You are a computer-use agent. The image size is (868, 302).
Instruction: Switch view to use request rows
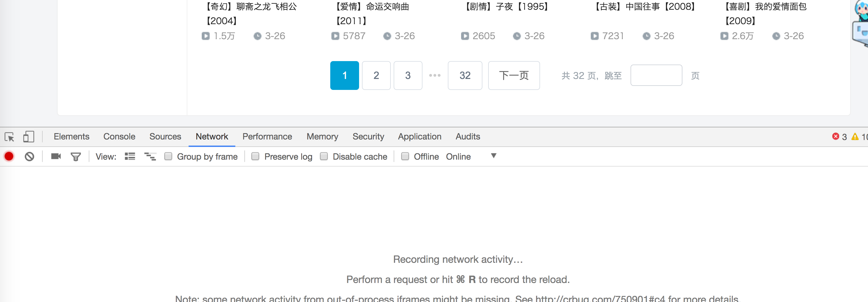[x=129, y=156]
